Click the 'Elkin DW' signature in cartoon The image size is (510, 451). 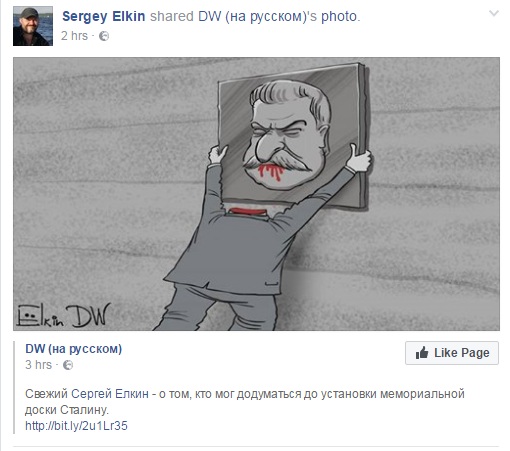pyautogui.click(x=64, y=315)
